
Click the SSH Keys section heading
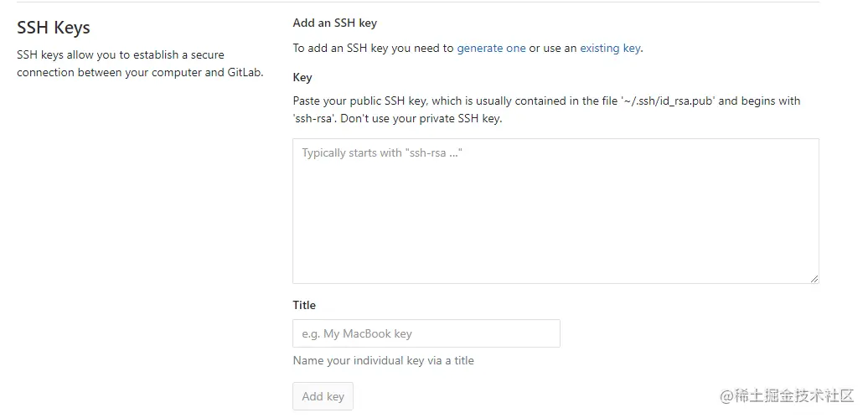click(x=54, y=28)
